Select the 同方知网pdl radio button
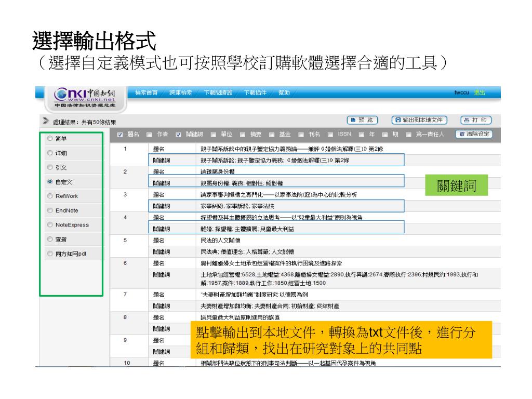Image resolution: width=532 pixels, height=399 pixels. pos(50,254)
